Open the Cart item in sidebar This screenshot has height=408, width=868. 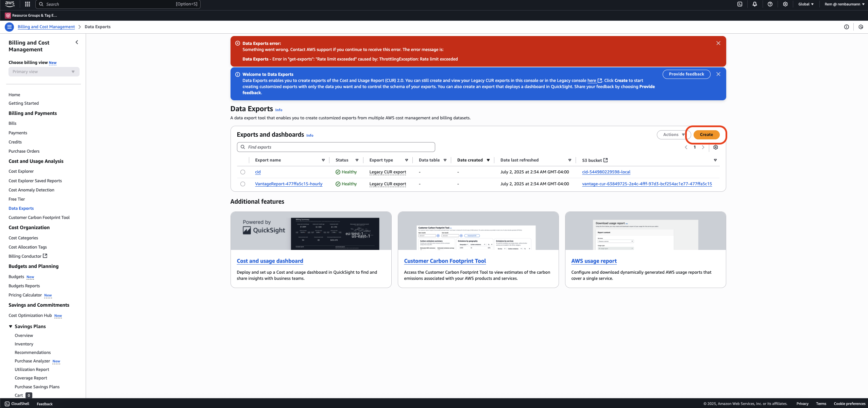(x=19, y=395)
